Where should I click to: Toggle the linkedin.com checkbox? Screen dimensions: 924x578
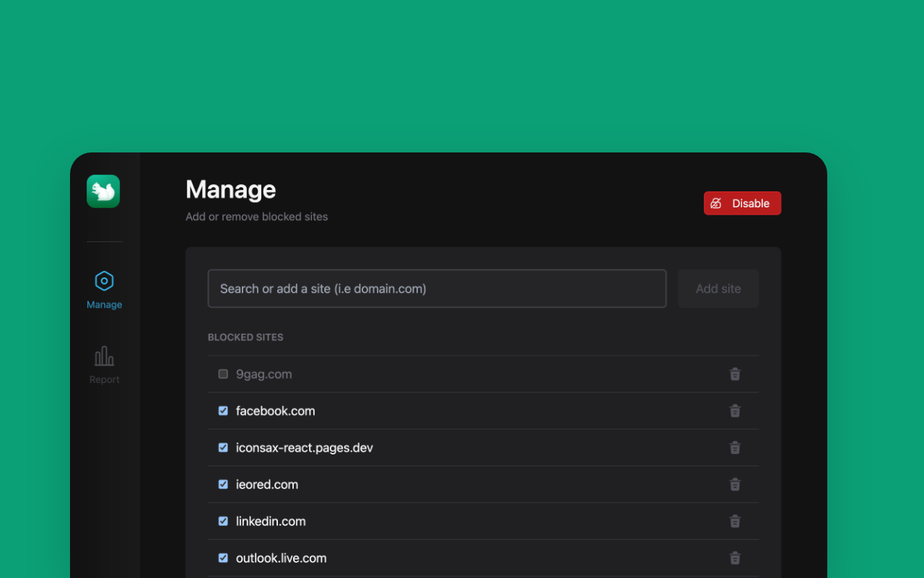[x=223, y=522]
